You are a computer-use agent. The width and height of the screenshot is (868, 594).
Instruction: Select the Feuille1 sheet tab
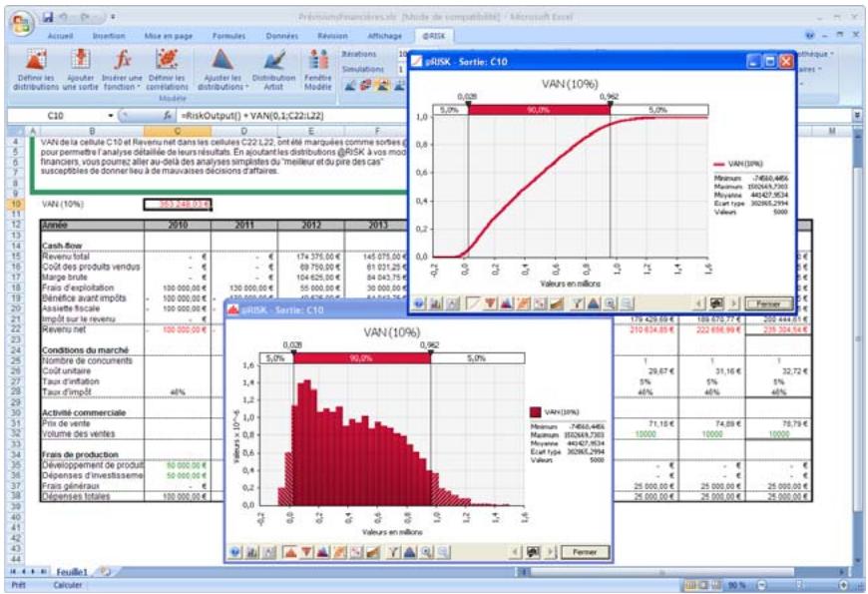coord(71,571)
